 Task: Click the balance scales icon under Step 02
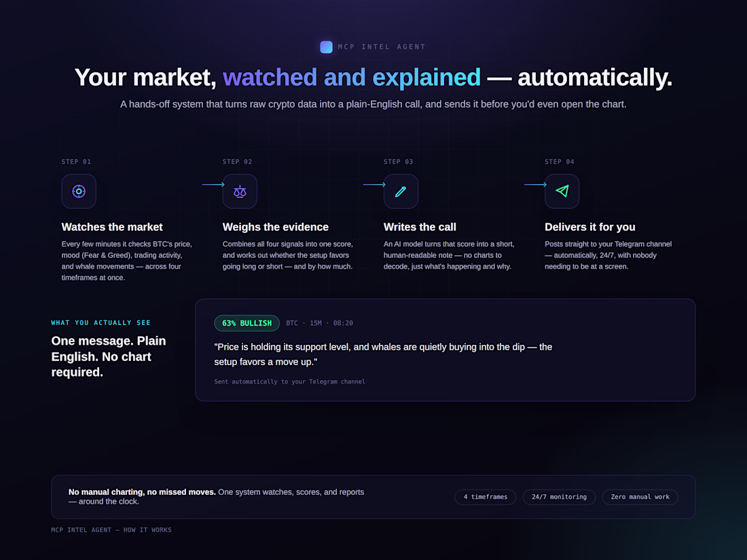coord(240,191)
